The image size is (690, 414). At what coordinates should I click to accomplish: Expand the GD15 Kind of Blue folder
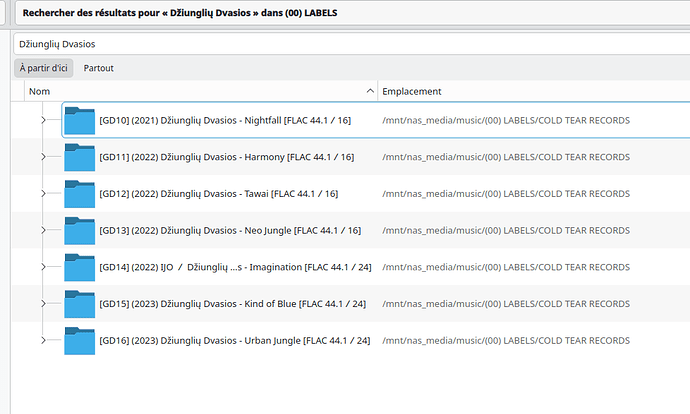(x=43, y=304)
